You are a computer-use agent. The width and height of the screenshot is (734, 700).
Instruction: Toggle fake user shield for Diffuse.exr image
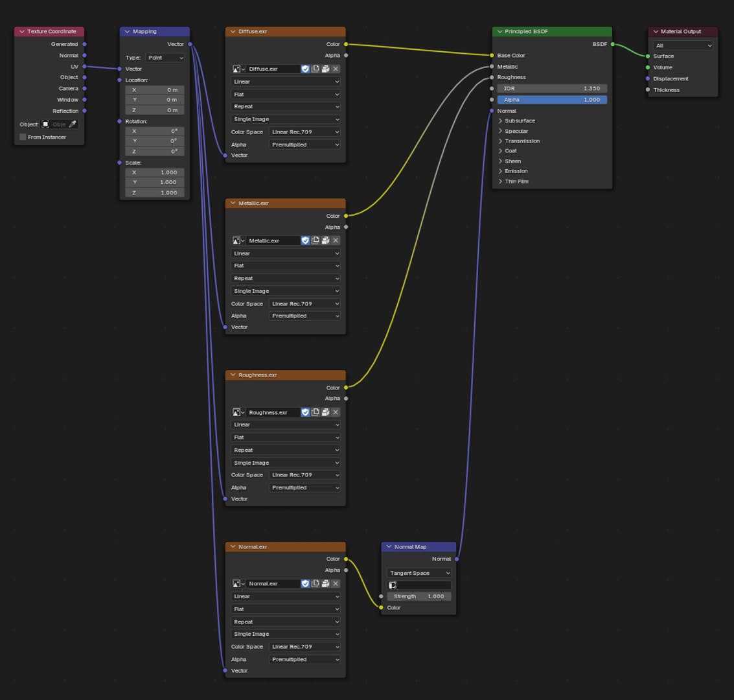[x=305, y=69]
